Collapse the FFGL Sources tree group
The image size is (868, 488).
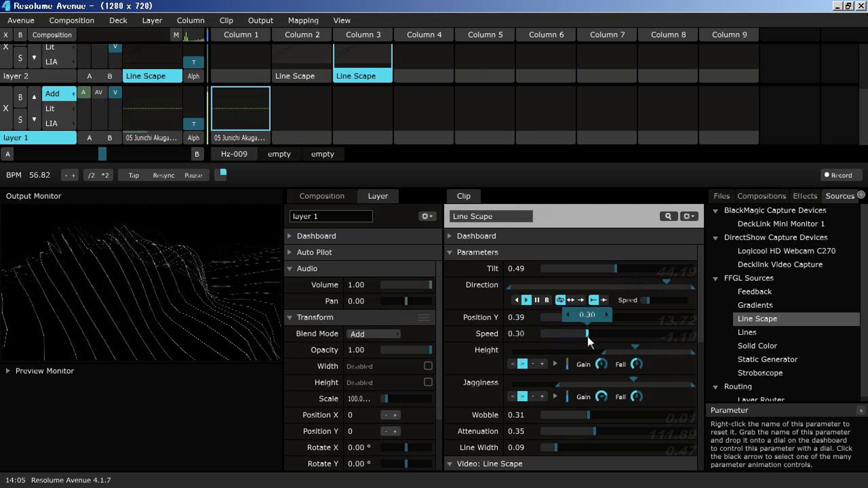tap(715, 279)
